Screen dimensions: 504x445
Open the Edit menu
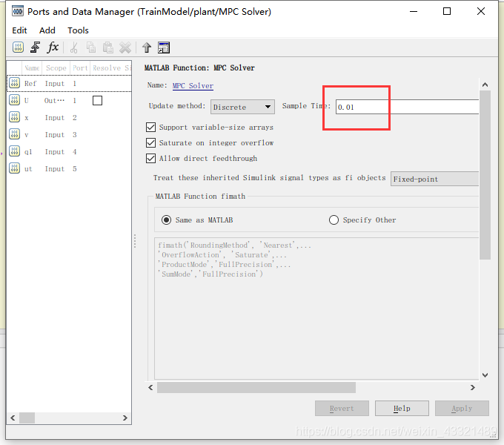pyautogui.click(x=19, y=30)
